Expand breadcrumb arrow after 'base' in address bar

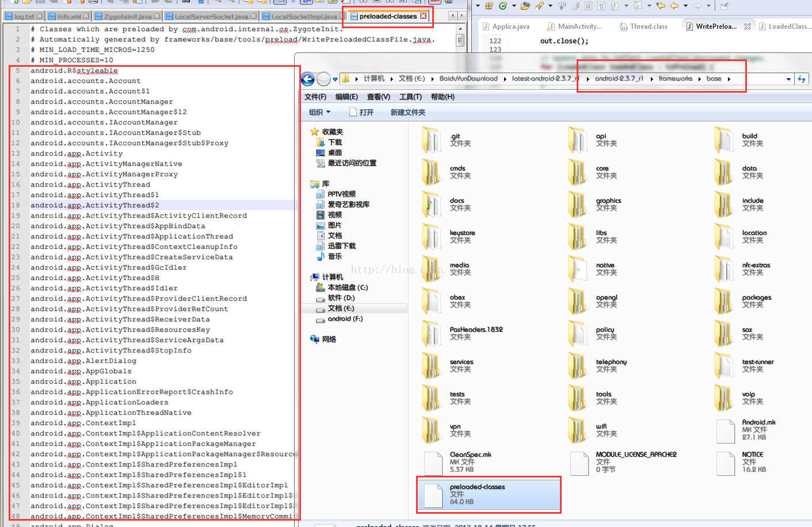(x=729, y=79)
